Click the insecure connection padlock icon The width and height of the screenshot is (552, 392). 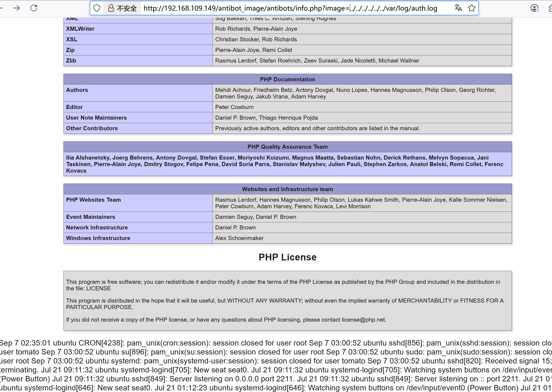click(x=111, y=8)
